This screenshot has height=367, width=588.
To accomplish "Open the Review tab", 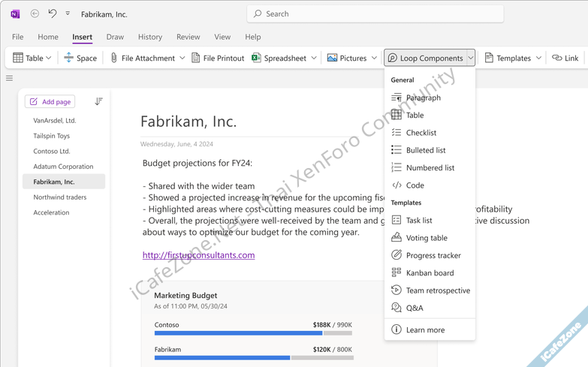I will coord(188,37).
